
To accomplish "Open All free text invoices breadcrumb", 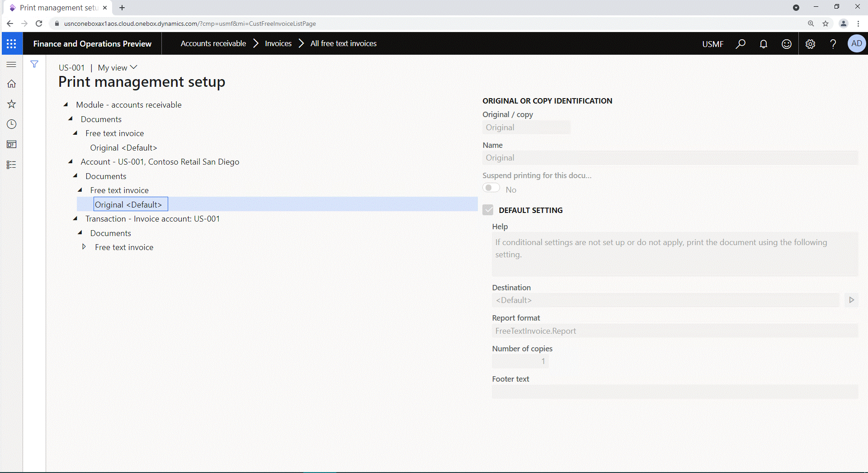I will point(344,43).
